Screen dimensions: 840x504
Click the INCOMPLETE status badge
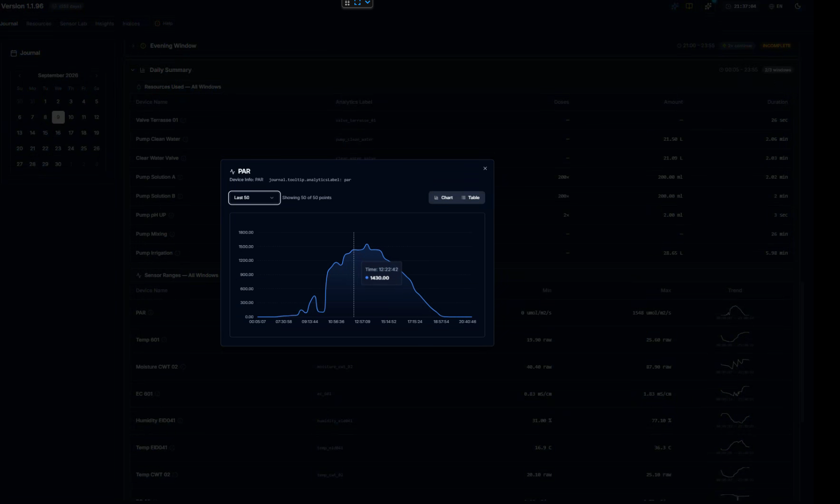(x=777, y=46)
